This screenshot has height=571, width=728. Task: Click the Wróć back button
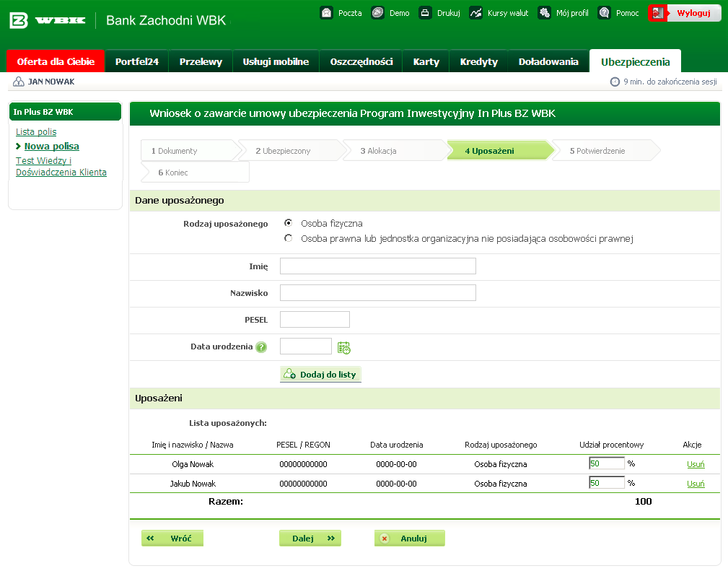pyautogui.click(x=172, y=538)
